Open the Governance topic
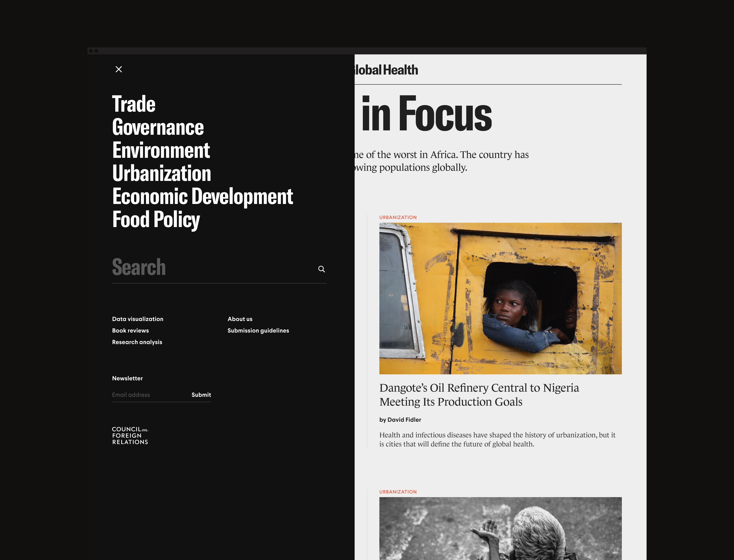 (x=158, y=127)
